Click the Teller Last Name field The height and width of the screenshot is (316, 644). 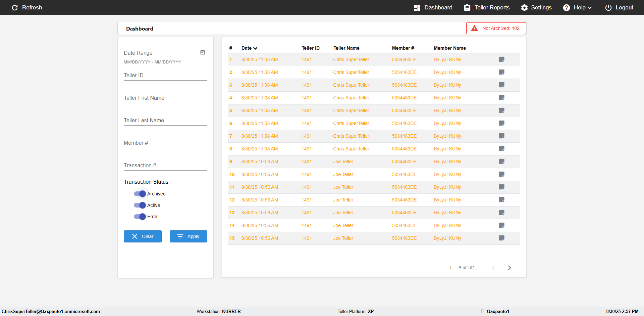(x=165, y=120)
